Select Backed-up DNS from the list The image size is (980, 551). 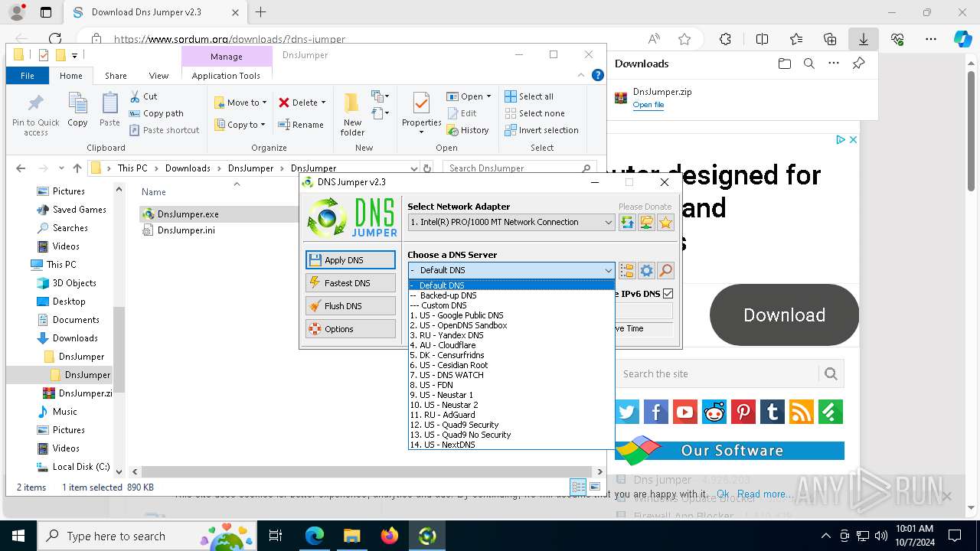(x=511, y=295)
